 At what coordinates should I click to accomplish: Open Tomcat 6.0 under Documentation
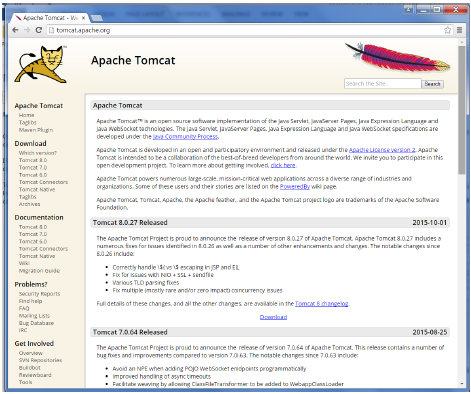coord(33,241)
